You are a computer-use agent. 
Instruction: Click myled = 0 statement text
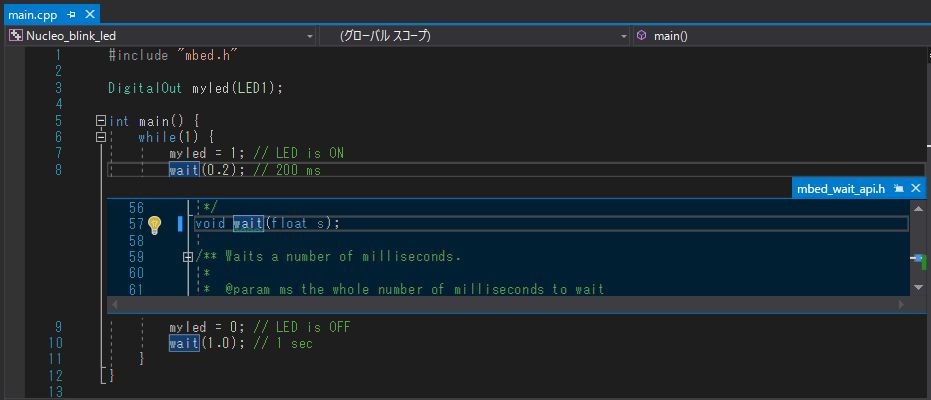(207, 327)
